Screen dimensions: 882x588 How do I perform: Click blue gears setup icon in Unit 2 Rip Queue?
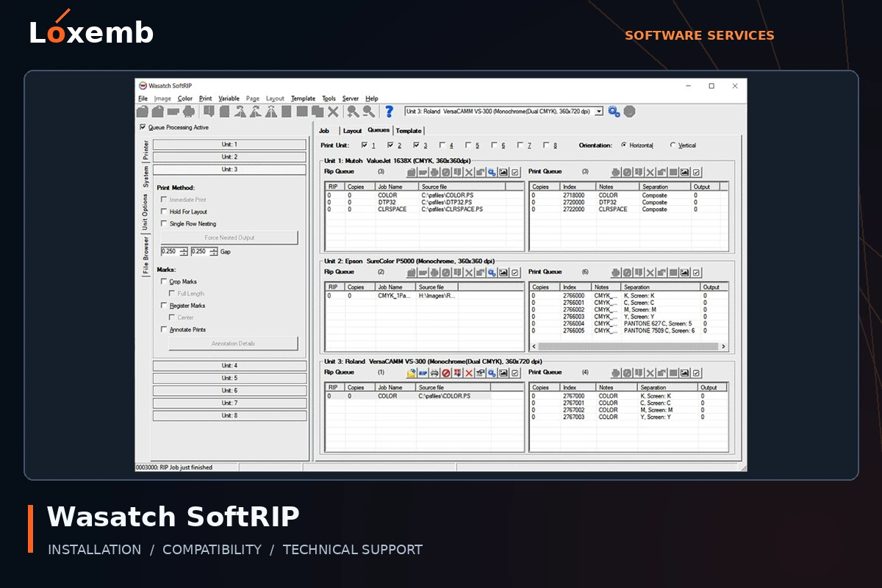[491, 272]
